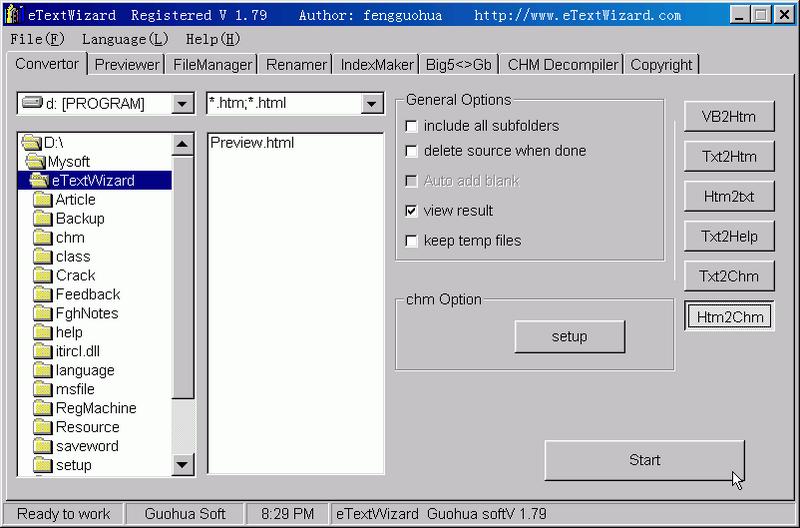Viewport: 800px width, 528px height.
Task: Select the eTextWizard folder in tree
Action: click(94, 181)
